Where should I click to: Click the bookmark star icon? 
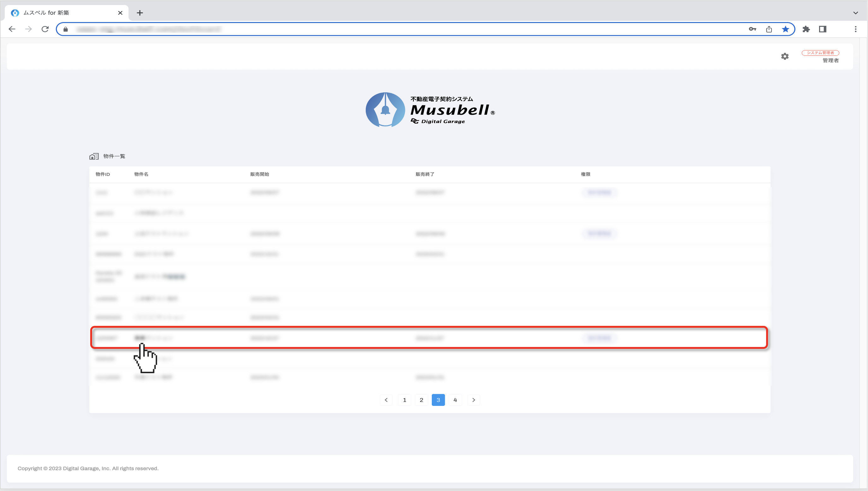coord(785,29)
